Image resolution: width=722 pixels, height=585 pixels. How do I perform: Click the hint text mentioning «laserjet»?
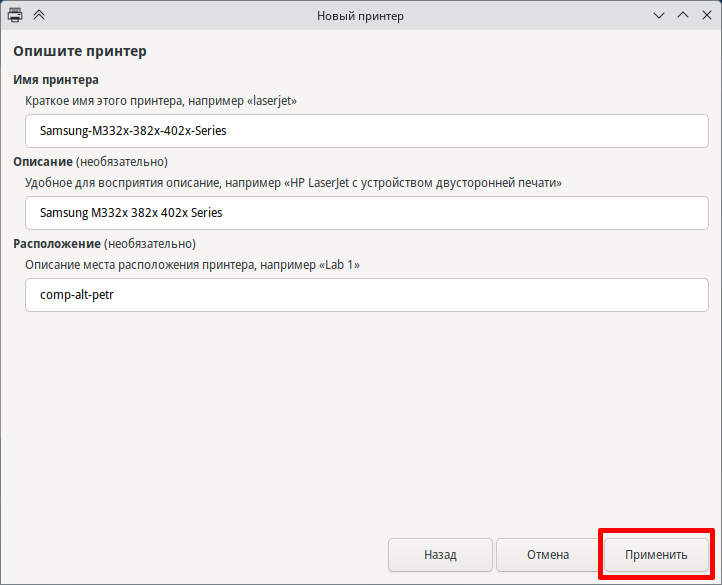(161, 101)
